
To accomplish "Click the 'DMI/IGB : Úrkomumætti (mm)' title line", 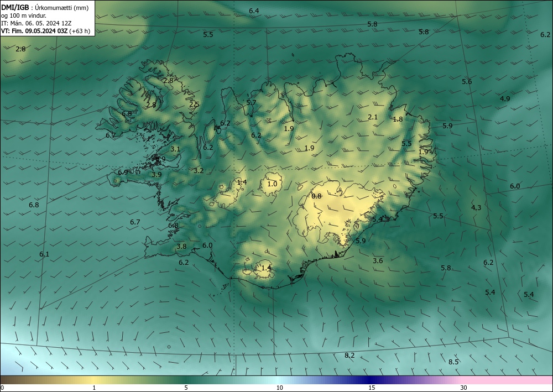I will 45,8.
